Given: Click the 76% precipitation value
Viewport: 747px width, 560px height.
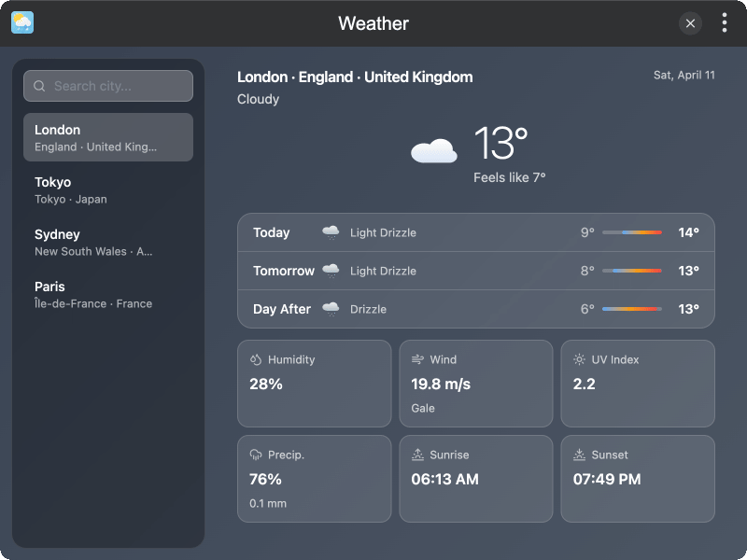Looking at the screenshot, I should [x=265, y=479].
